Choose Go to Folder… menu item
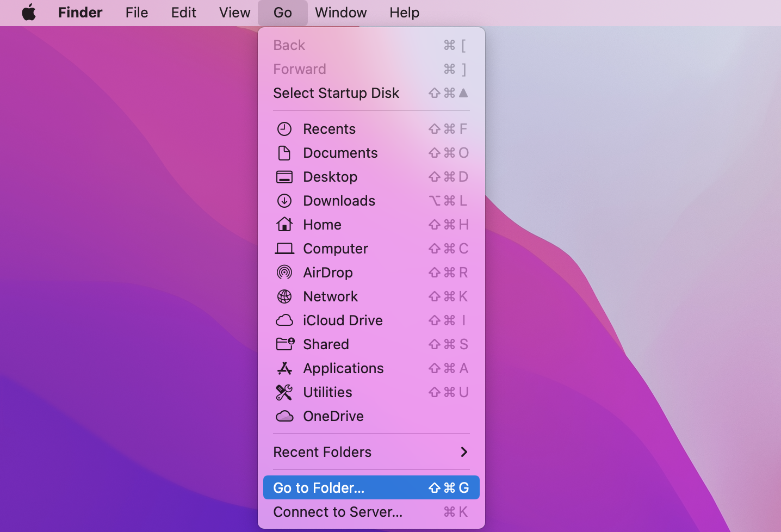Screen dimensions: 781x532 click(x=371, y=488)
